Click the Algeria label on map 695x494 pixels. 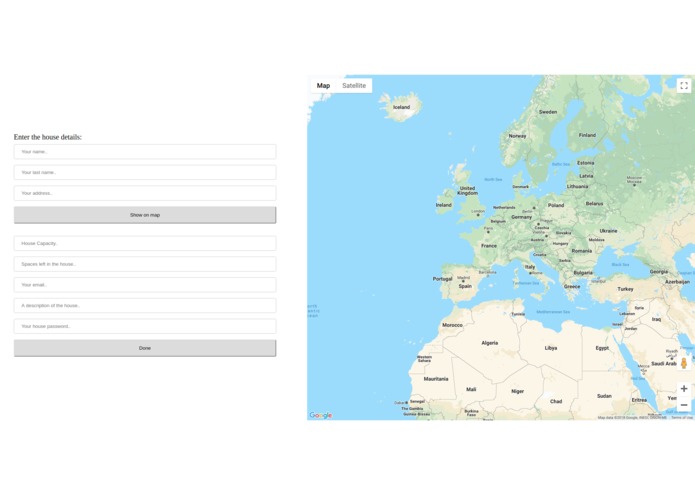tap(490, 343)
